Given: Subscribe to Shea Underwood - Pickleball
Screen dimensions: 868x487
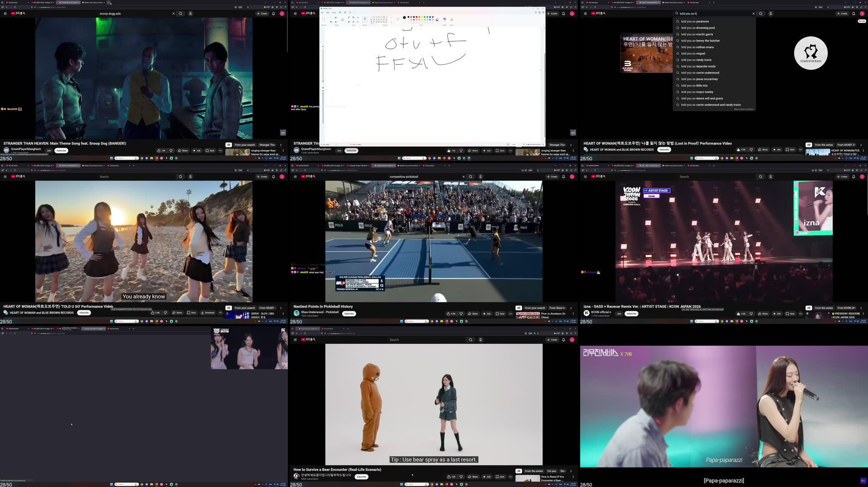Looking at the screenshot, I should (x=349, y=313).
